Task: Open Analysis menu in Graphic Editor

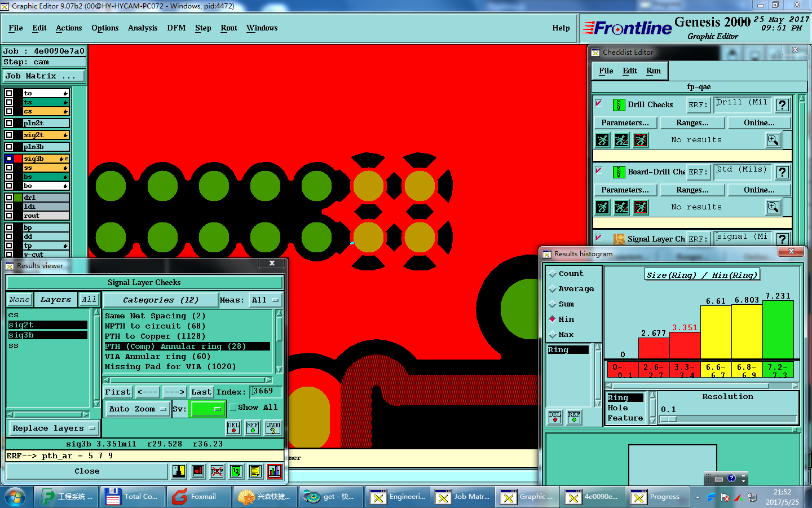Action: pos(143,28)
